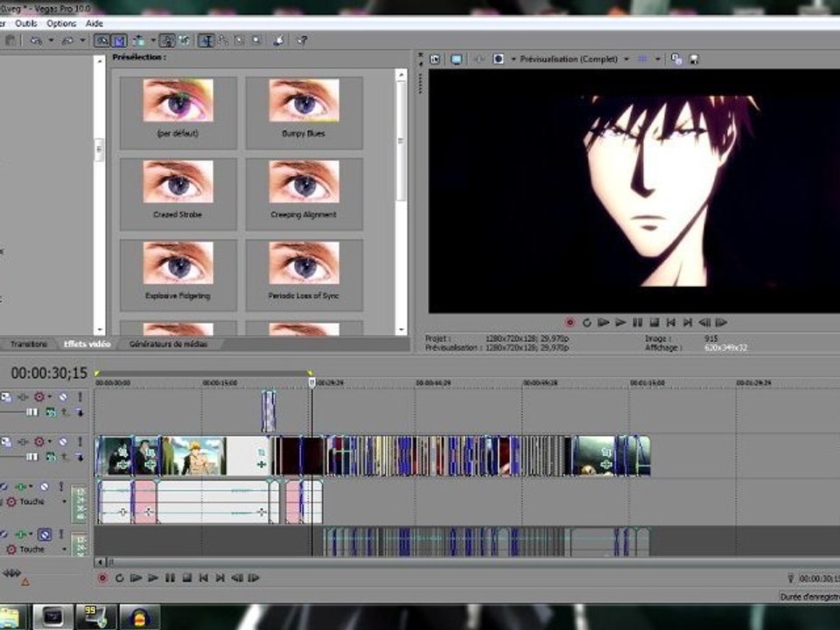This screenshot has width=840, height=630.
Task: Click the What's This help icon
Action: click(302, 40)
